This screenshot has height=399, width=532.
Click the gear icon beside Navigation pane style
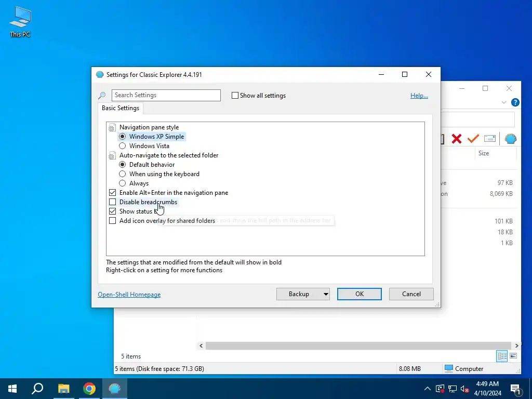pos(112,128)
